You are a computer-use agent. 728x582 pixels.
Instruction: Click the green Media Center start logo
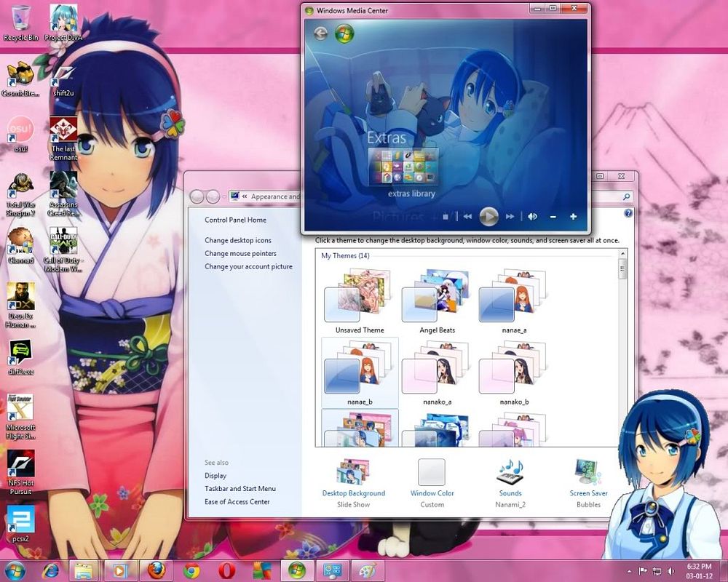pos(344,33)
